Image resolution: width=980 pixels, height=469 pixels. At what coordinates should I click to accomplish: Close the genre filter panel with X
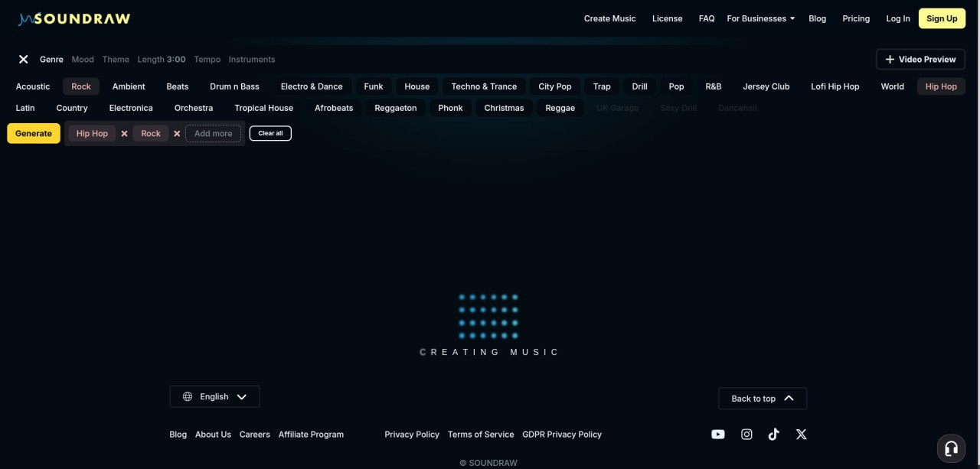tap(24, 59)
